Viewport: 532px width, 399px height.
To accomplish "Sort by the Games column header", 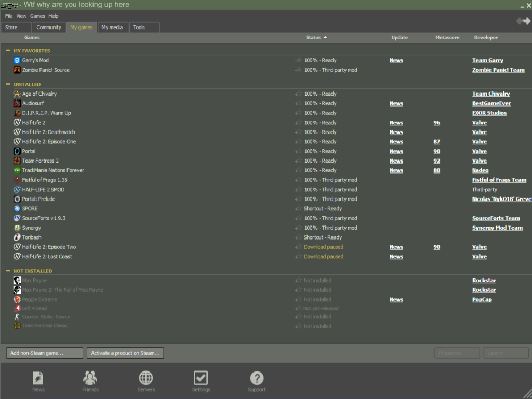I will 32,37.
